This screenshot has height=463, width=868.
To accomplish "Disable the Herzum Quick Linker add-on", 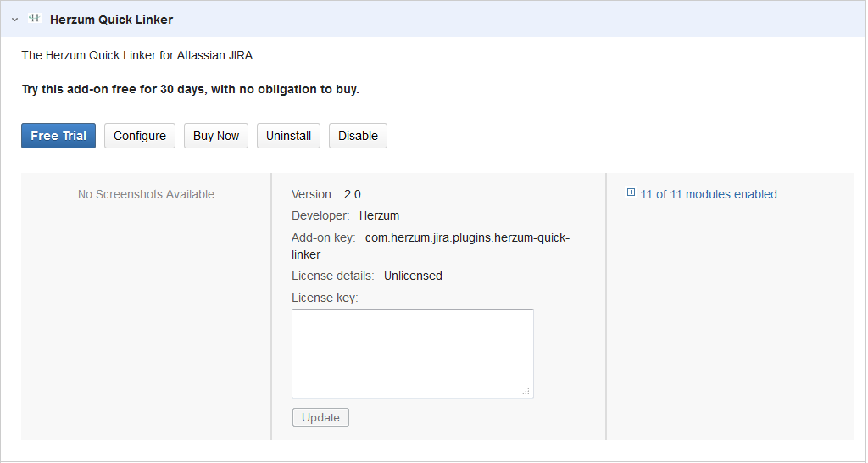I will tap(358, 136).
